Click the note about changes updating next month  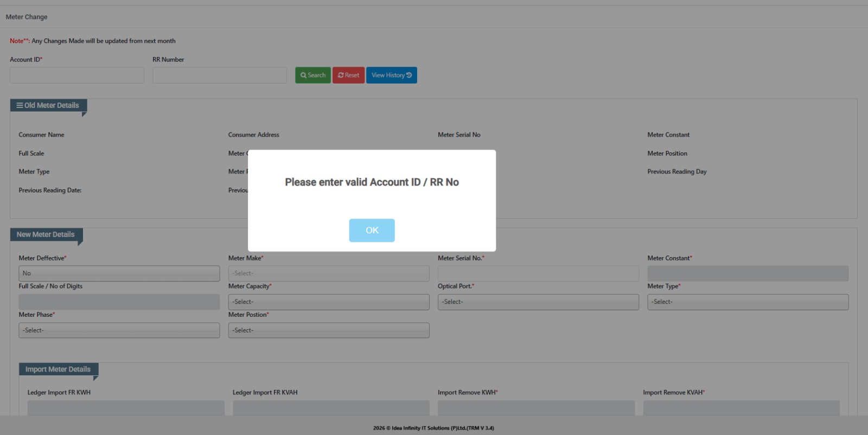coord(93,41)
